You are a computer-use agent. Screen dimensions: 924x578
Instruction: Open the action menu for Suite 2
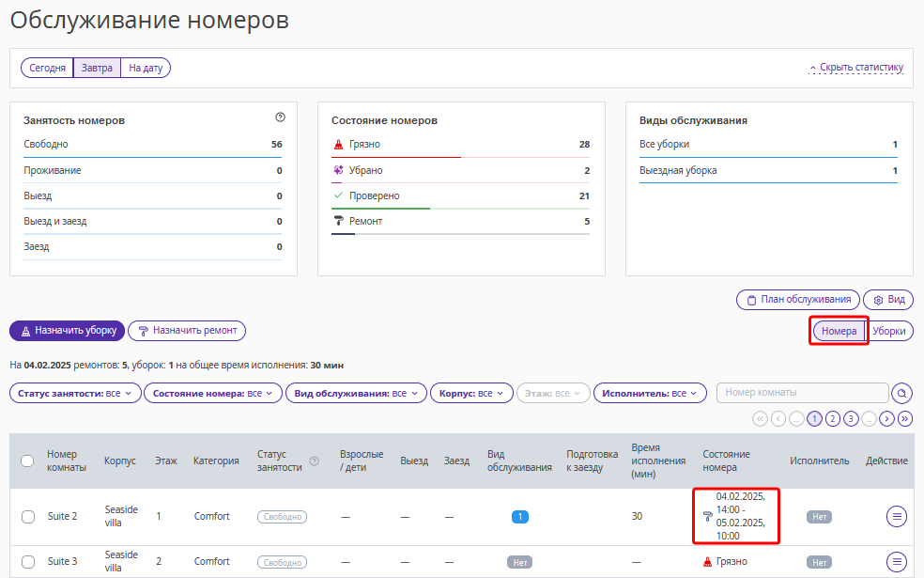pyautogui.click(x=897, y=516)
